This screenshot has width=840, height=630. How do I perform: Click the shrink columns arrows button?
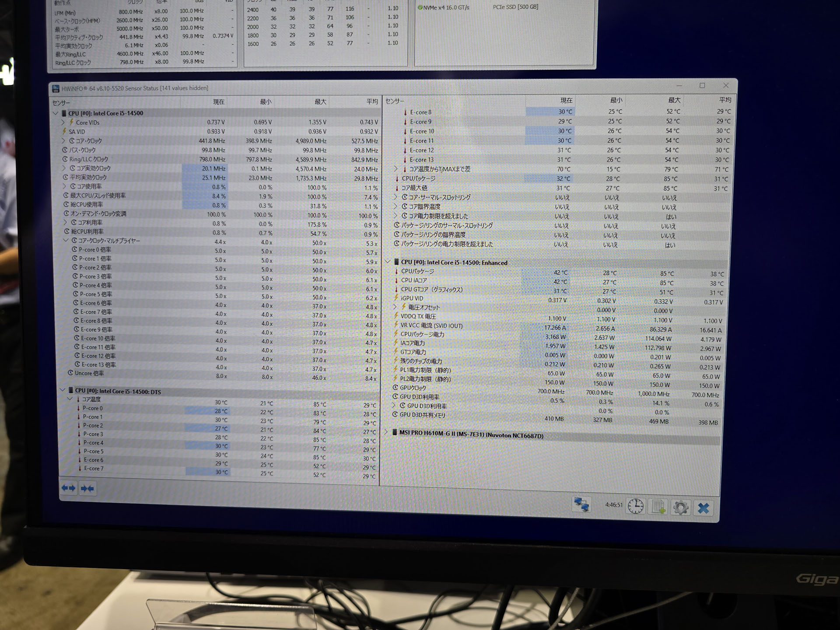[87, 488]
